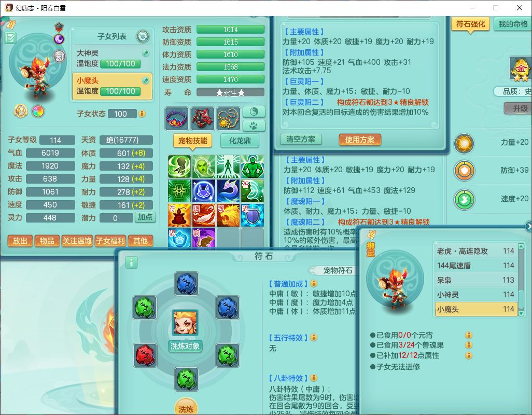The width and height of the screenshot is (532, 415).
Task: Click the golden figure icon beside color wheel
Action: click(x=21, y=111)
